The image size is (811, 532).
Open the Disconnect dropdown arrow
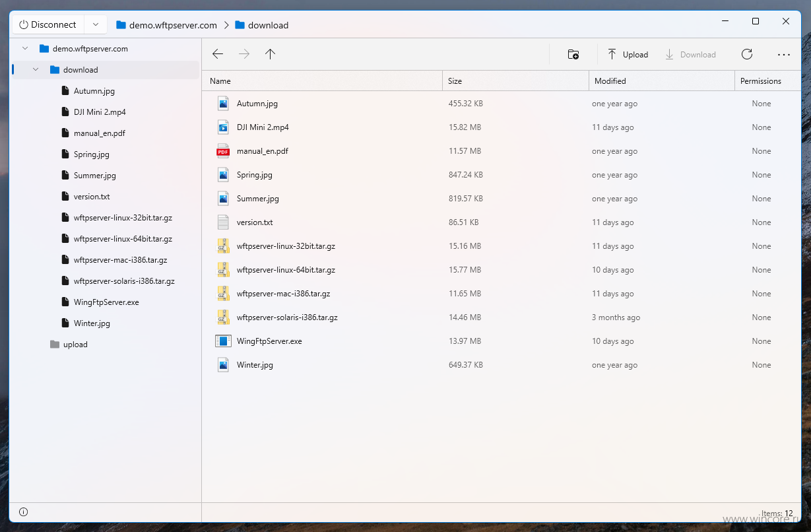(96, 24)
